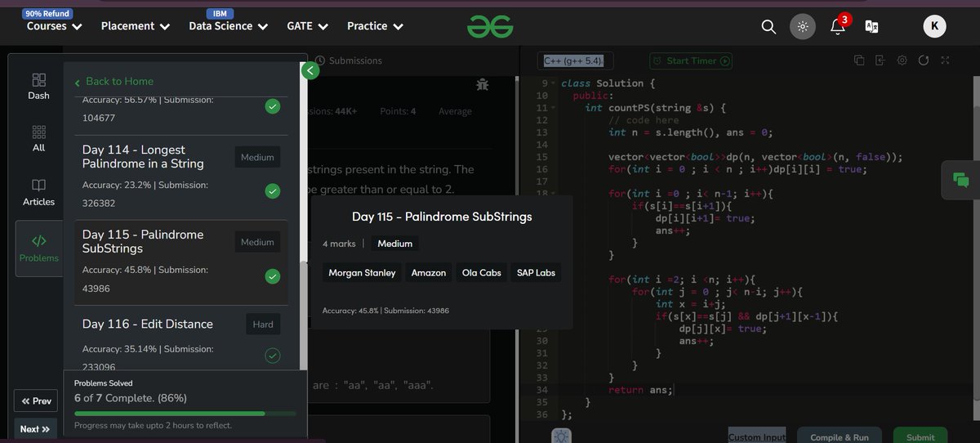Click the Medium difficulty tag in popup
Screen dimensions: 980x443
tap(395, 244)
